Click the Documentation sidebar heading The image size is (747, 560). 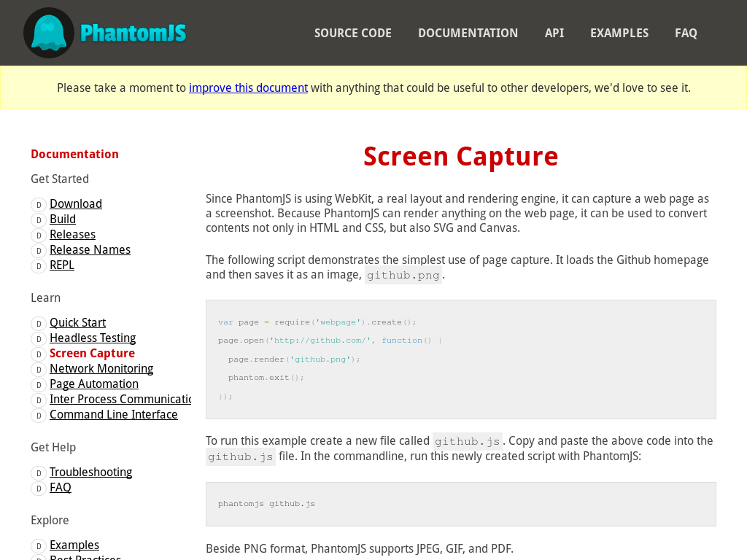(x=75, y=155)
